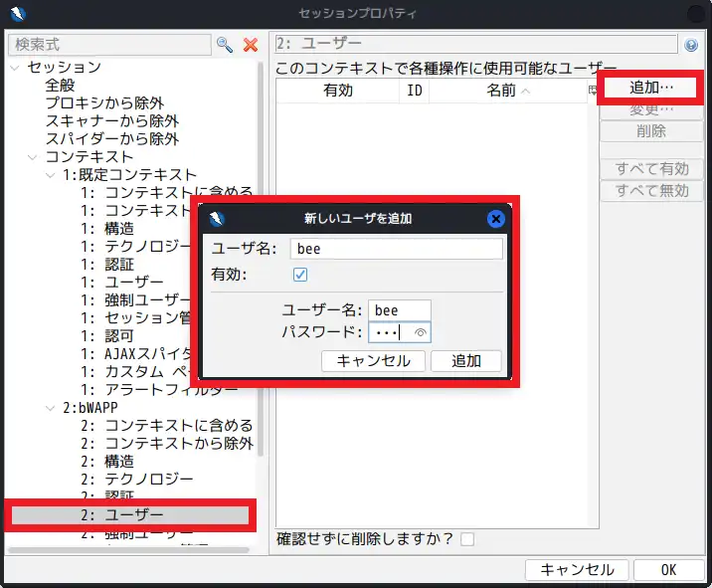Screen dimensions: 712x588
Task: Click the tree horizontal scrollbar
Action: pyautogui.click(x=129, y=550)
